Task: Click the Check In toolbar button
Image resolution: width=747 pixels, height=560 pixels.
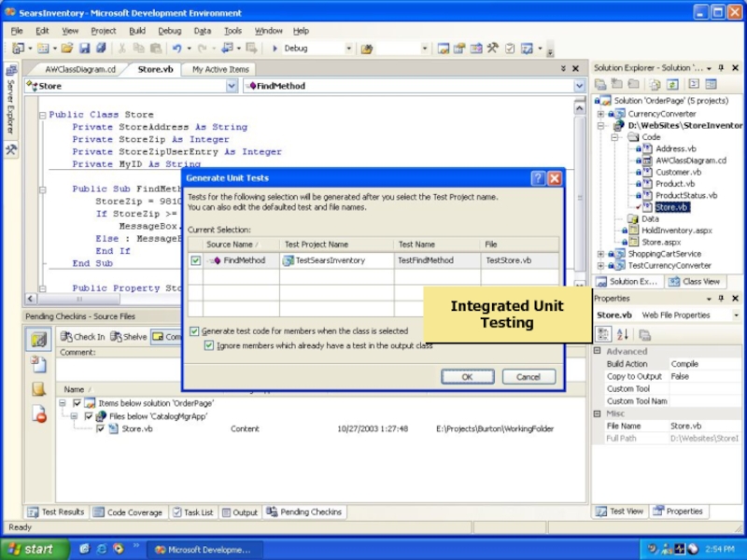Action: coord(83,337)
